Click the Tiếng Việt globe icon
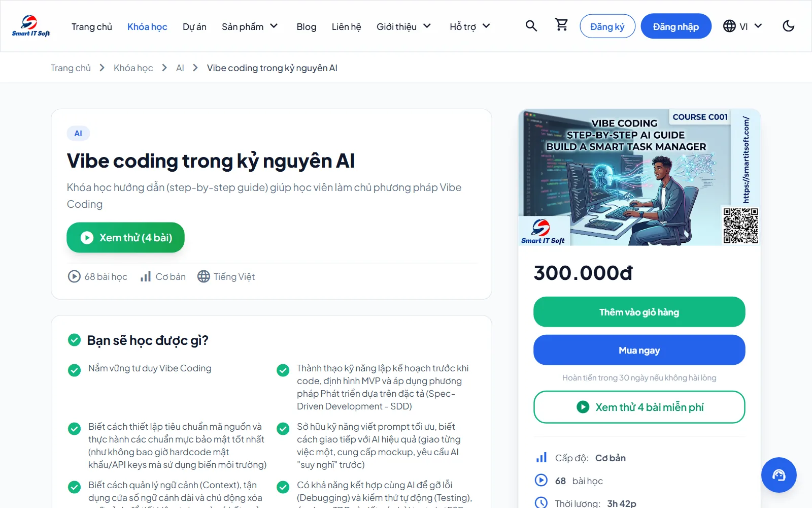The image size is (812, 508). [x=204, y=276]
